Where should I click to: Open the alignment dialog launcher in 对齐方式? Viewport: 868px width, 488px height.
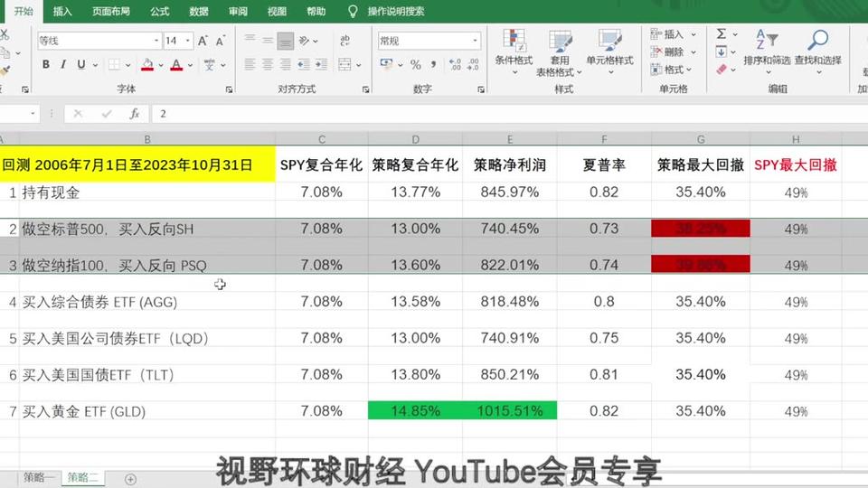tap(365, 89)
